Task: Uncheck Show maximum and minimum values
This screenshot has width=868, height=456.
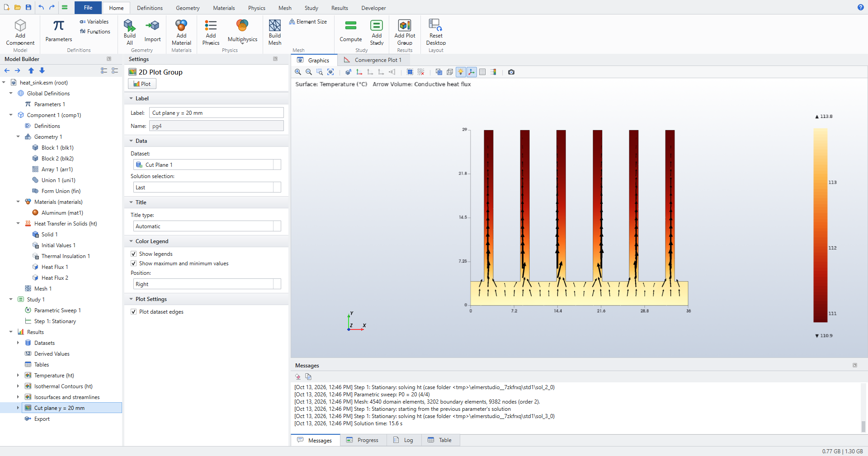Action: [x=133, y=263]
